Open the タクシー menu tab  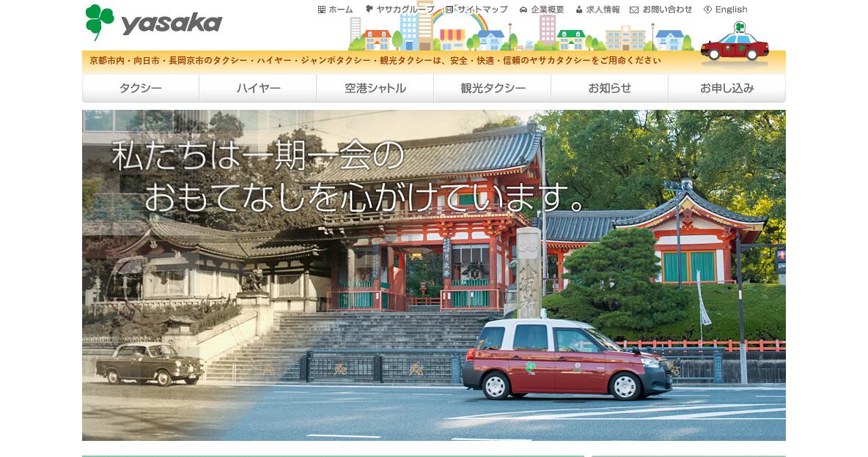point(141,88)
